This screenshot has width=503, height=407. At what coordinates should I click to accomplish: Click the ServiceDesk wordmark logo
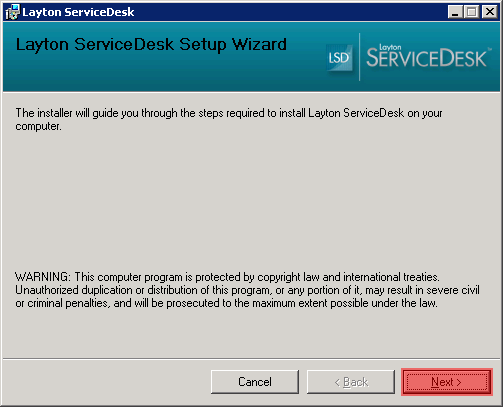[x=428, y=57]
